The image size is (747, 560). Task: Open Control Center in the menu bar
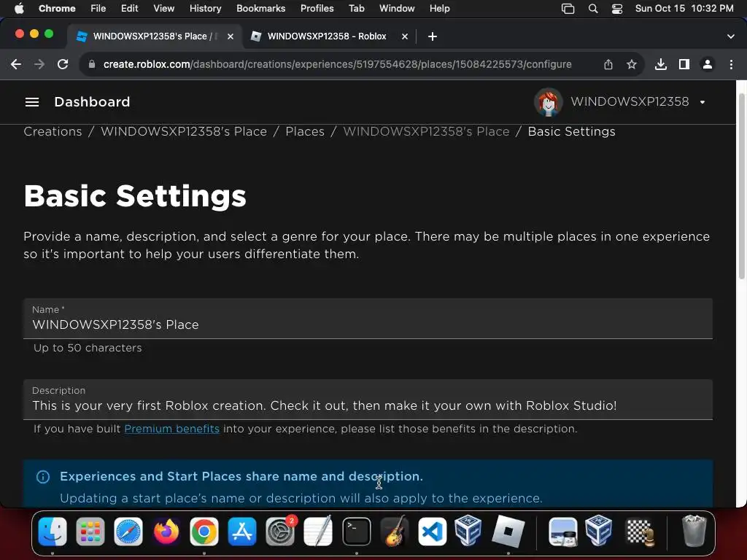[617, 9]
